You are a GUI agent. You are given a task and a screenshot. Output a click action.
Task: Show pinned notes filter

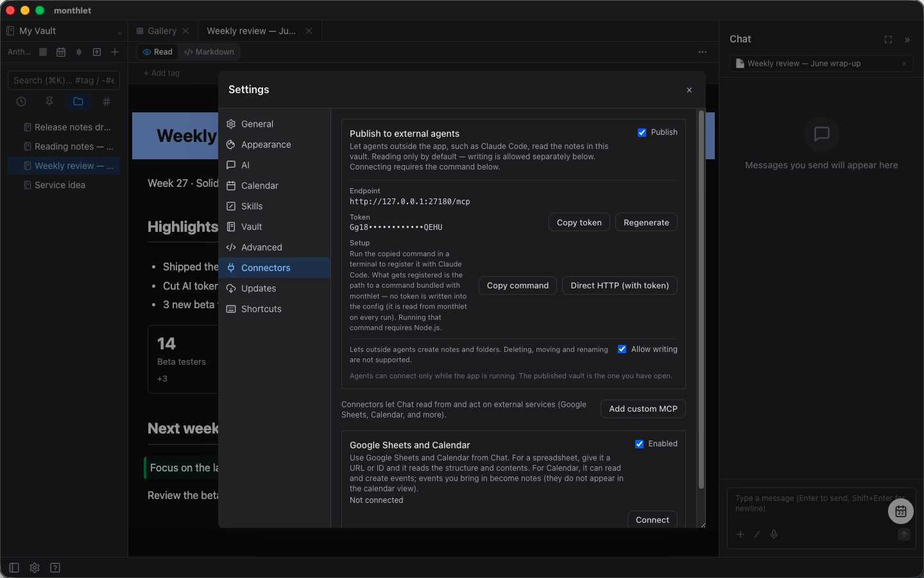point(49,101)
